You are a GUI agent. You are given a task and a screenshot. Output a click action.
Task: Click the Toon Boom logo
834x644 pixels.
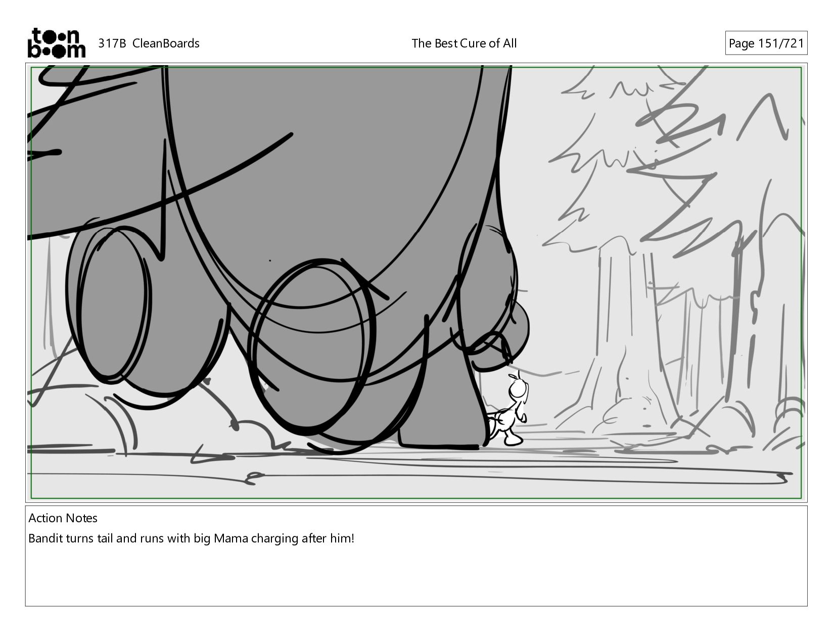tap(56, 43)
